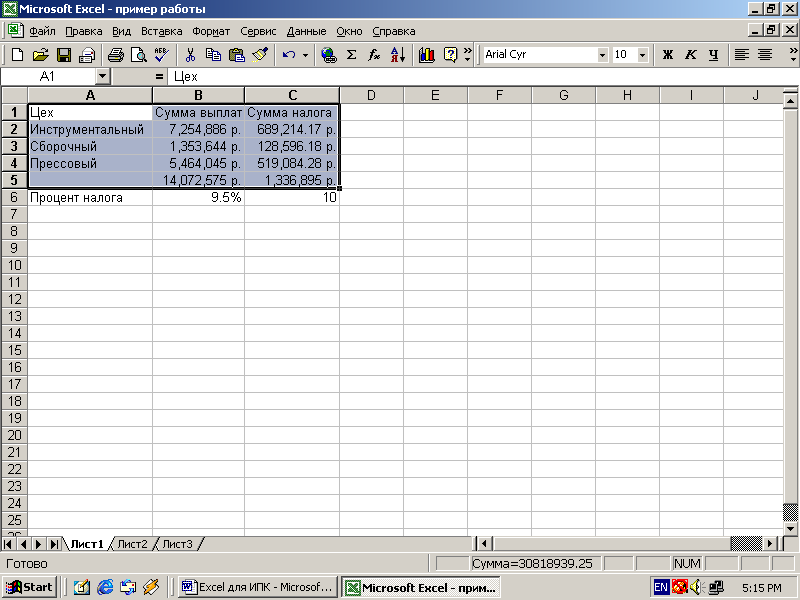The width and height of the screenshot is (800, 600).
Task: Launch the Chart Wizard icon
Action: pos(427,55)
